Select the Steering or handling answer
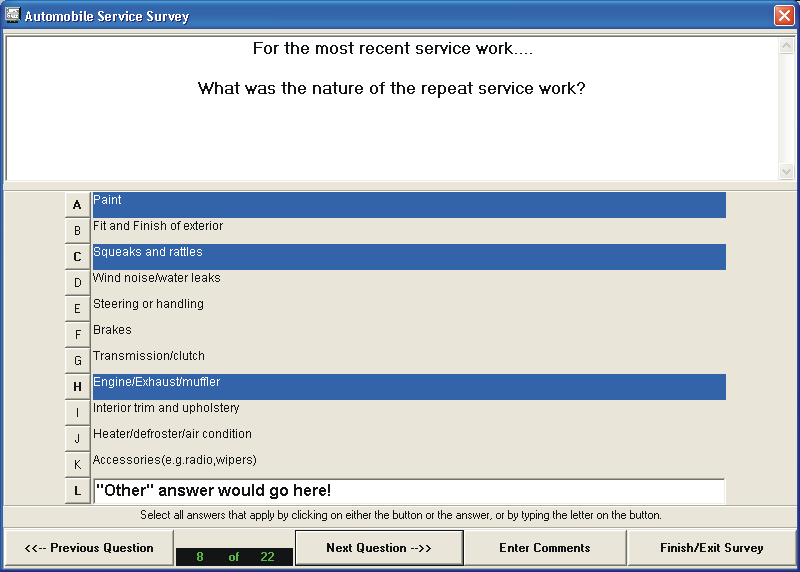Image resolution: width=800 pixels, height=572 pixels. coord(409,309)
